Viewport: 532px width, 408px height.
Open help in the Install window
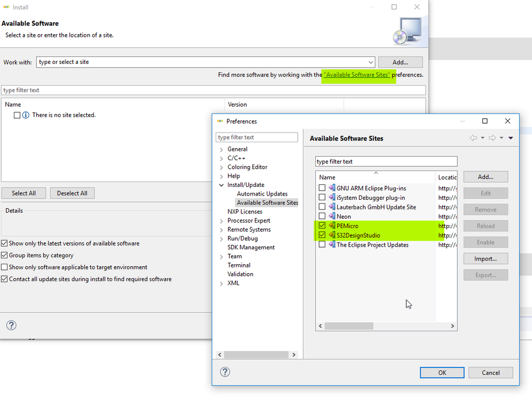tap(11, 325)
